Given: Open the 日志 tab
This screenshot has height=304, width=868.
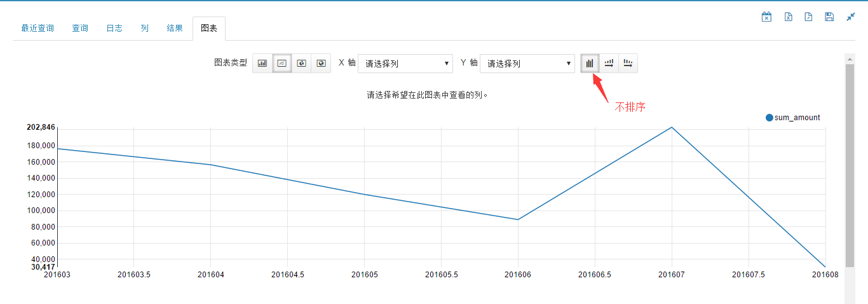Looking at the screenshot, I should [114, 29].
